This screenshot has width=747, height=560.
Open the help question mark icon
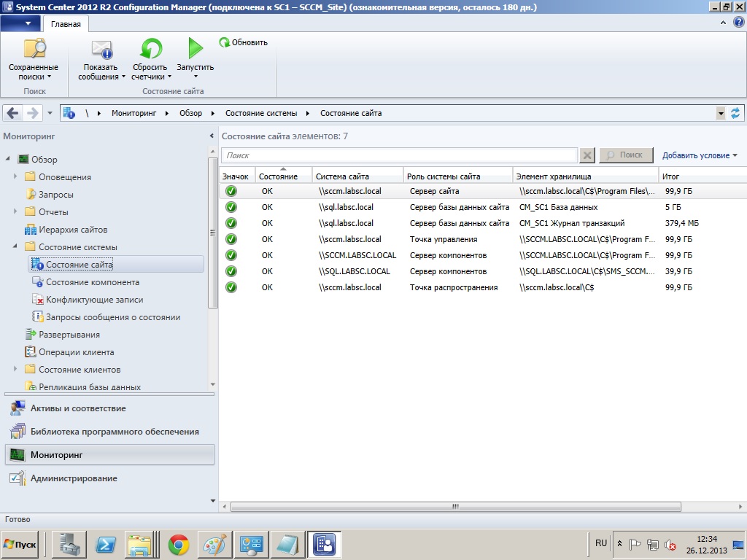(739, 23)
